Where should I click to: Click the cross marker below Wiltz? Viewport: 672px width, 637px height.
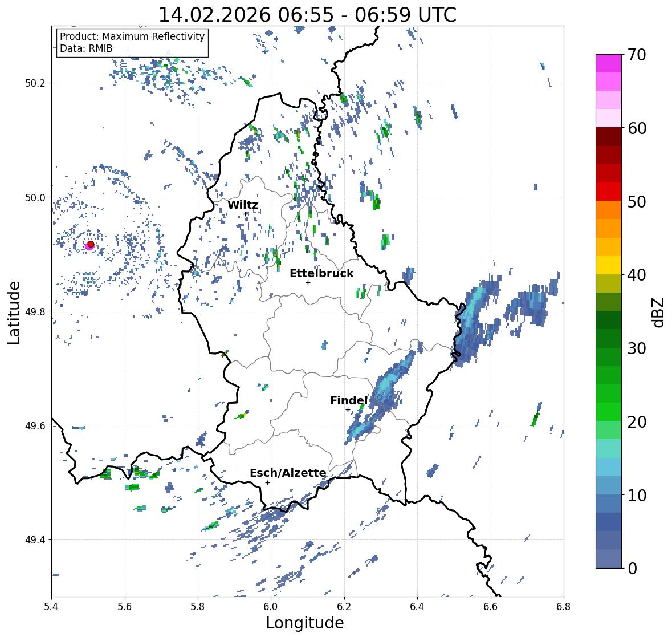246,214
